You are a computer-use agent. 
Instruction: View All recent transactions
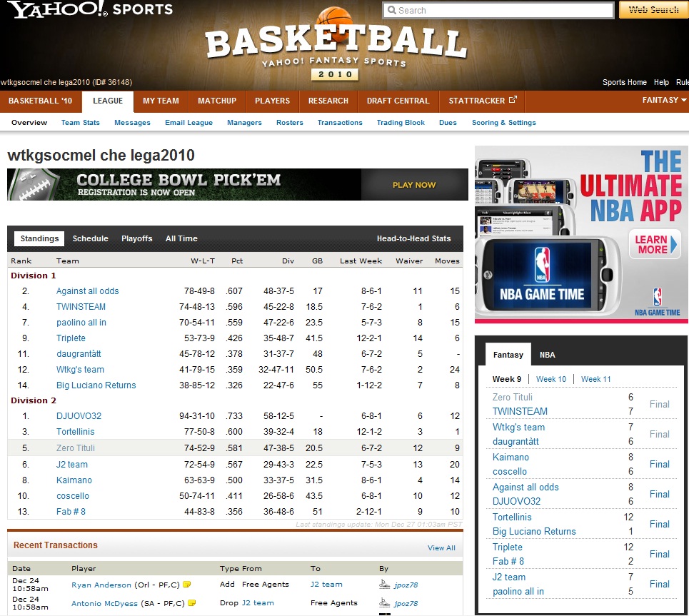(x=441, y=548)
